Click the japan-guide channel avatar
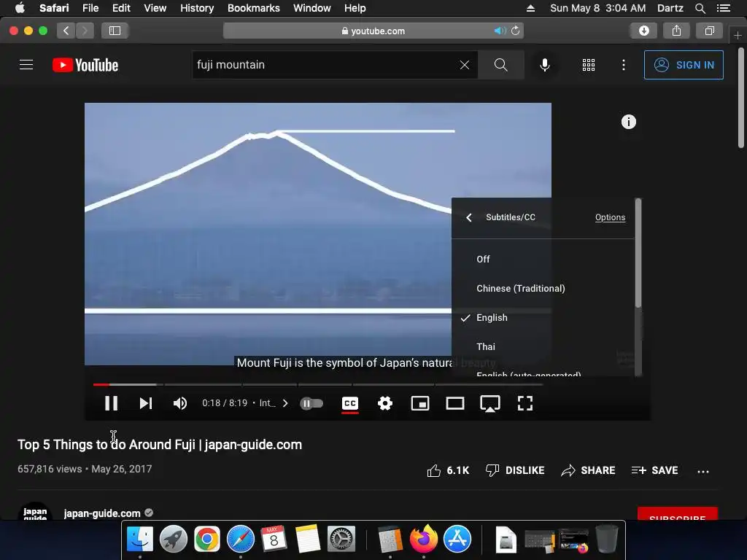Image resolution: width=747 pixels, height=560 pixels. pyautogui.click(x=35, y=511)
